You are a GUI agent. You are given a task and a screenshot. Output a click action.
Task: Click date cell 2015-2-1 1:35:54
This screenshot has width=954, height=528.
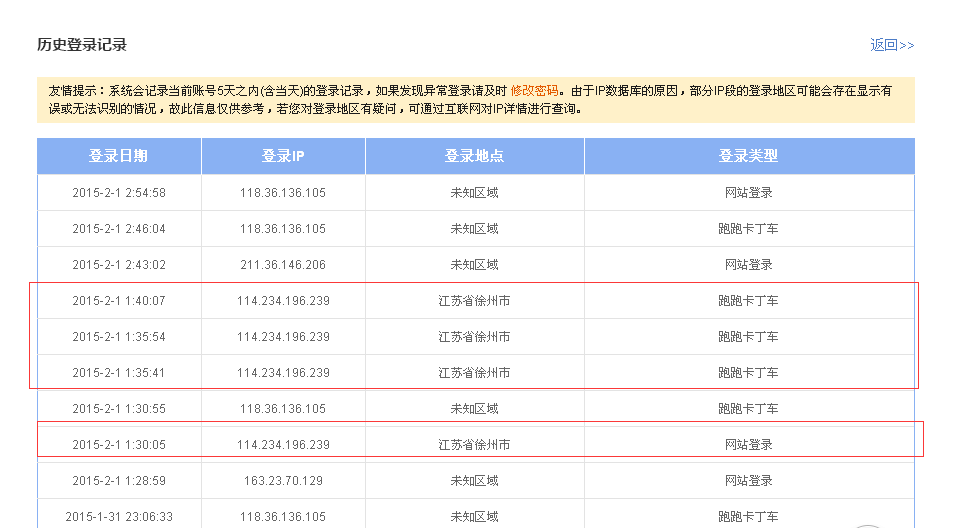coord(119,336)
